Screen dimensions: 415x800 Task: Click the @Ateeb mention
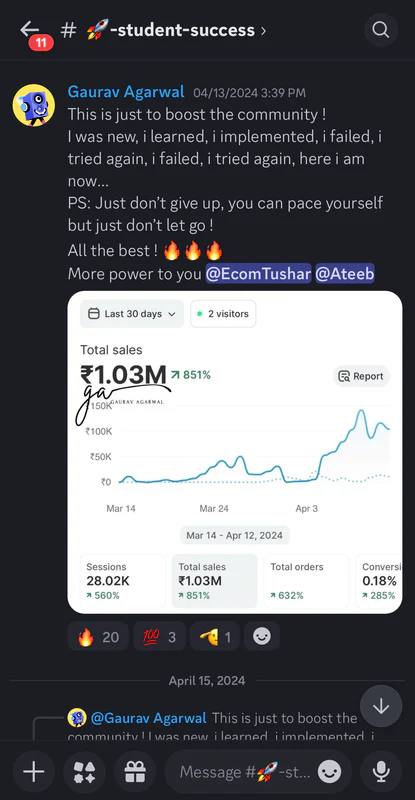(x=345, y=274)
